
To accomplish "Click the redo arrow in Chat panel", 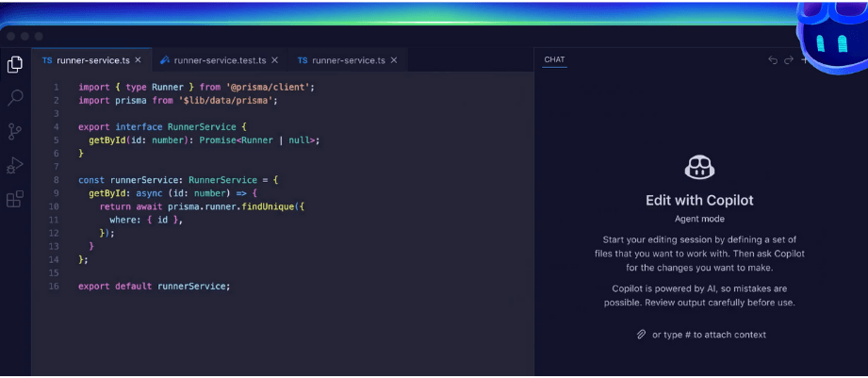I will click(x=789, y=60).
